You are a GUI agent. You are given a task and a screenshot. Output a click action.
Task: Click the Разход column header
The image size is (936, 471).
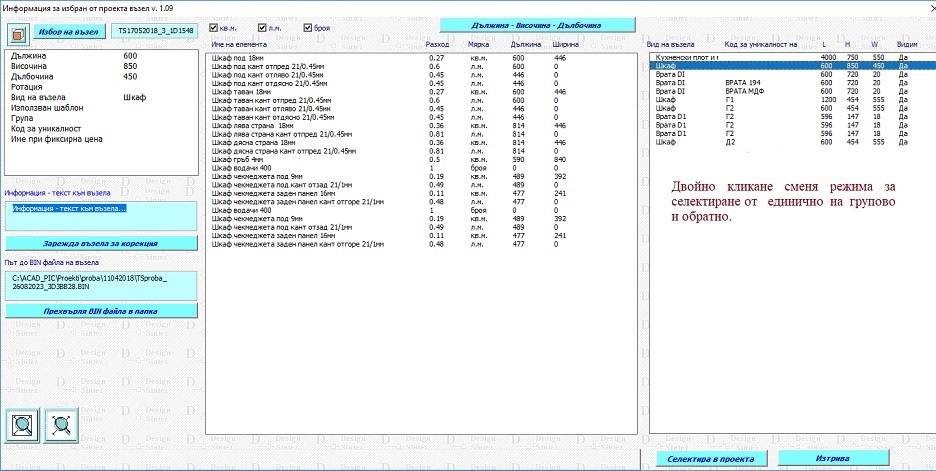tap(438, 45)
